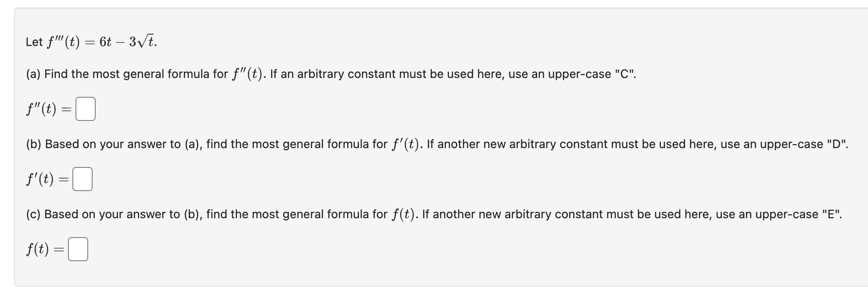Image resolution: width=868 pixels, height=298 pixels.
Task: Click the answer box for f(t)
Action: point(78,249)
